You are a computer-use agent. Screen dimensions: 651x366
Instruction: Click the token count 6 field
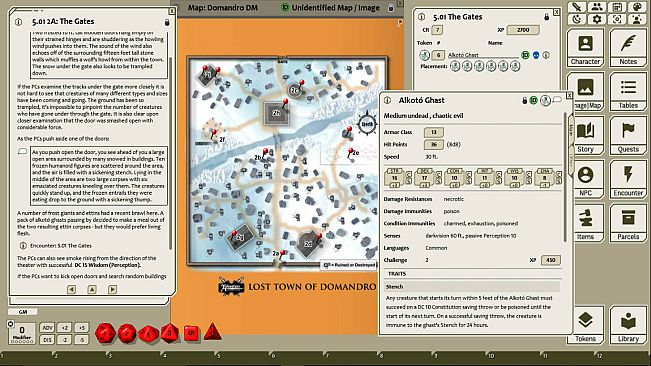438,55
